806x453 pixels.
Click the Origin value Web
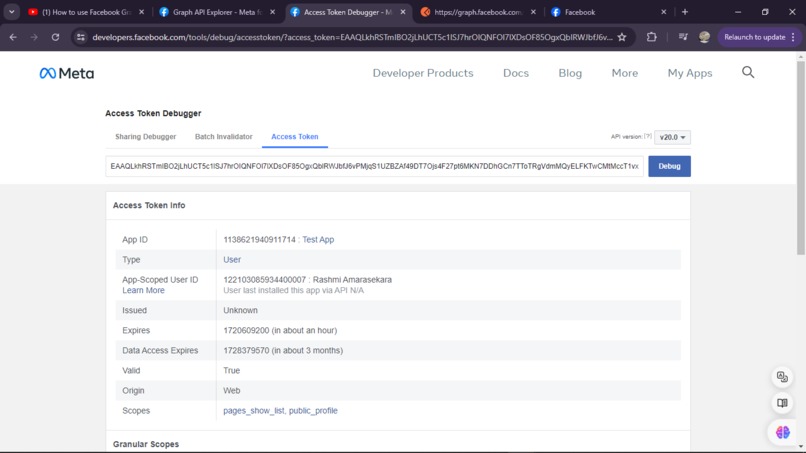click(x=231, y=391)
